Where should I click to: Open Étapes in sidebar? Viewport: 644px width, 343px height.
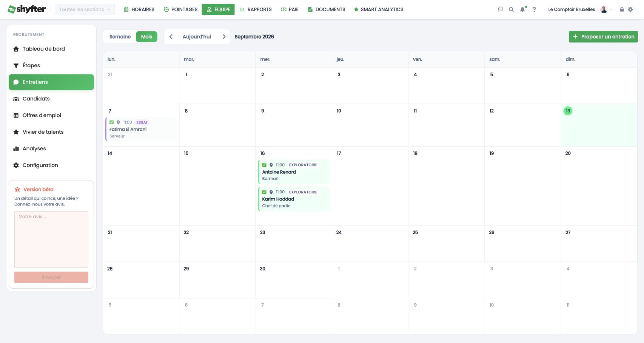pos(51,65)
